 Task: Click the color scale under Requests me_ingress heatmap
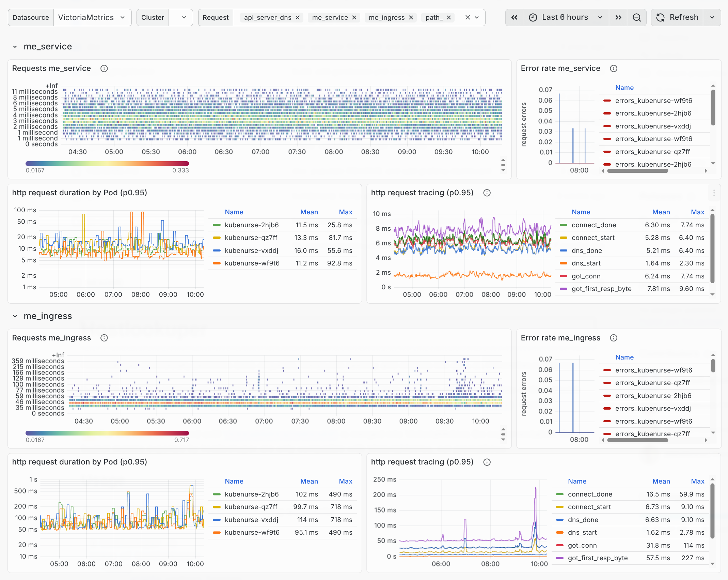click(107, 433)
